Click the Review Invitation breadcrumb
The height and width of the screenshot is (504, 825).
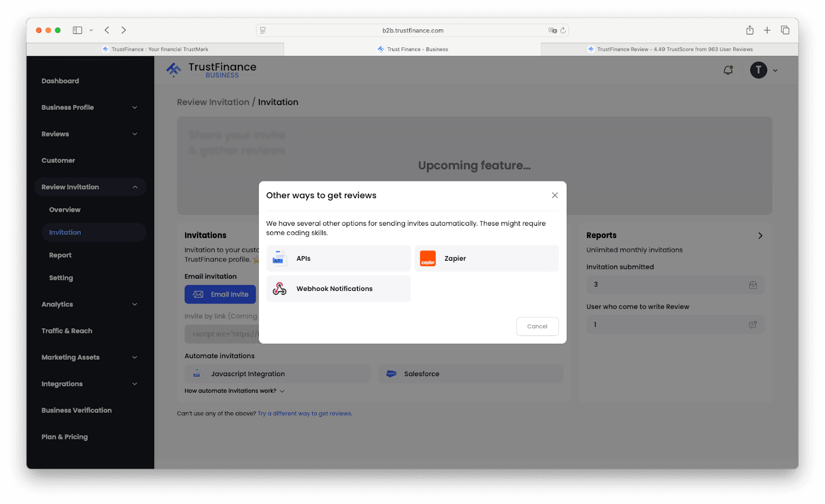click(213, 102)
